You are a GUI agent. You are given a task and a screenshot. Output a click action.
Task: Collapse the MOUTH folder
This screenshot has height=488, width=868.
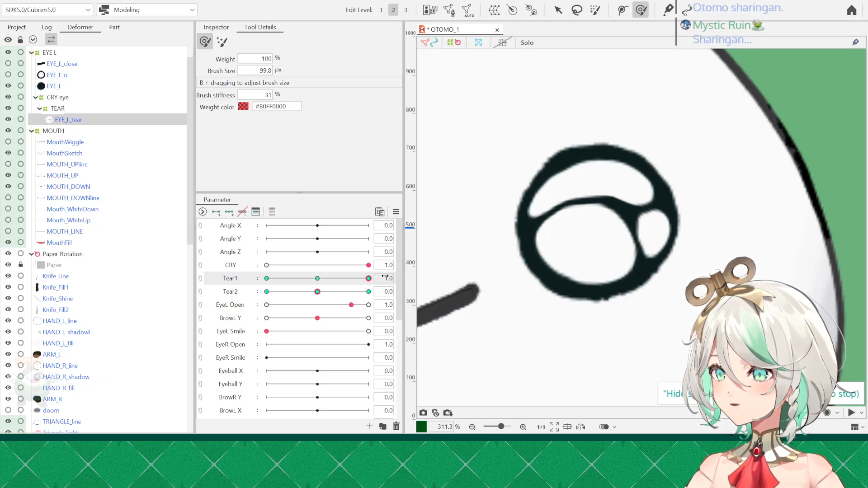[x=31, y=131]
